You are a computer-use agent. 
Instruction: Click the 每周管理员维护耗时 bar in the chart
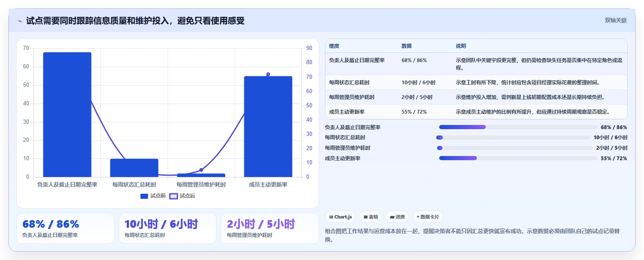[x=201, y=175]
